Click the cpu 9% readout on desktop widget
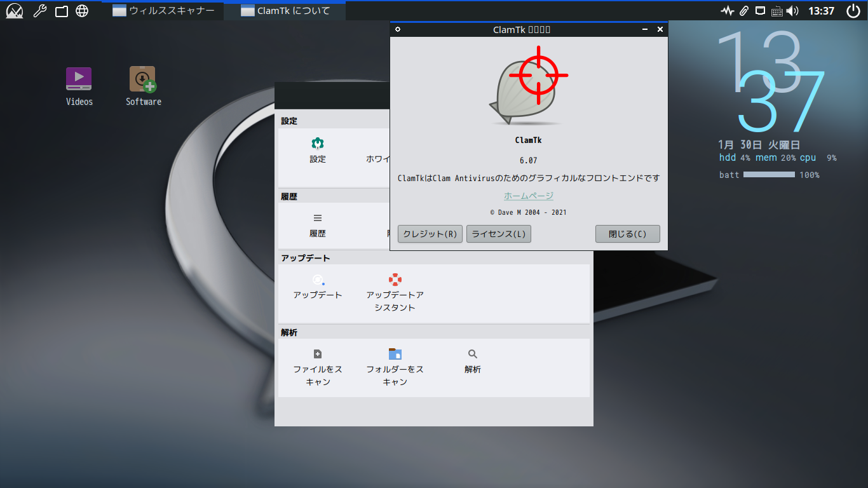868x488 pixels. click(x=818, y=158)
